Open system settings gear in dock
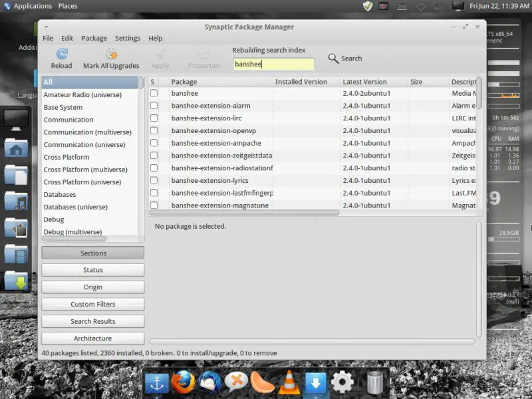 coord(342,383)
